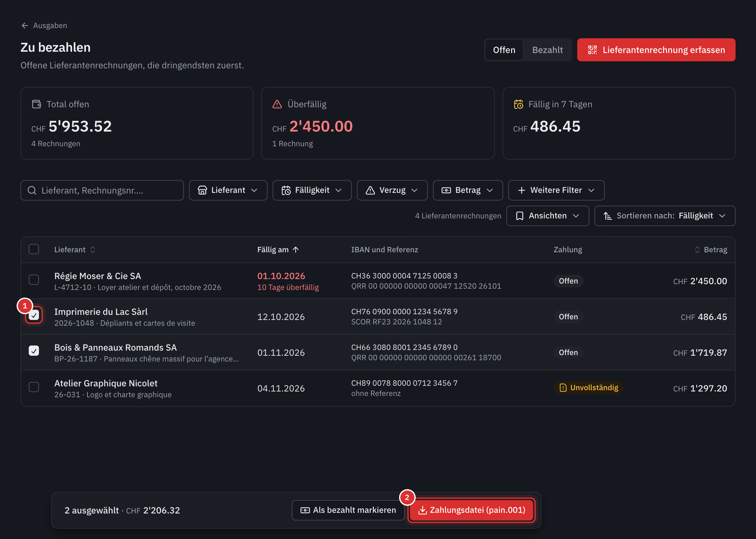Image resolution: width=756 pixels, height=539 pixels.
Task: Click the wallet icon beside Total offen
Action: coord(36,104)
